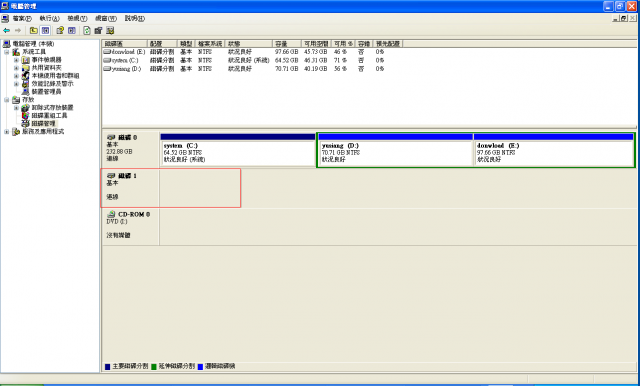Click the 事件檢視器 icon in tree

coord(25,60)
